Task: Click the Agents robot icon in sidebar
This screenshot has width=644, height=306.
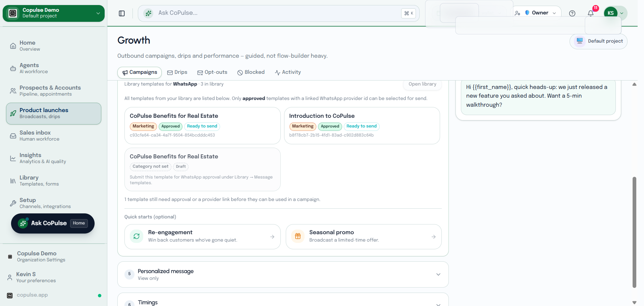Action: pyautogui.click(x=13, y=68)
